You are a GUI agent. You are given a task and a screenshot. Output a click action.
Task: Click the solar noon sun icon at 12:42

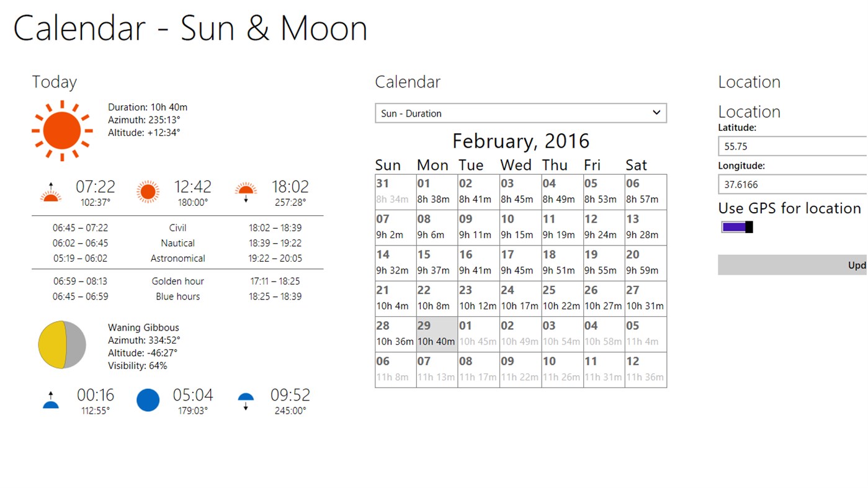pyautogui.click(x=148, y=192)
